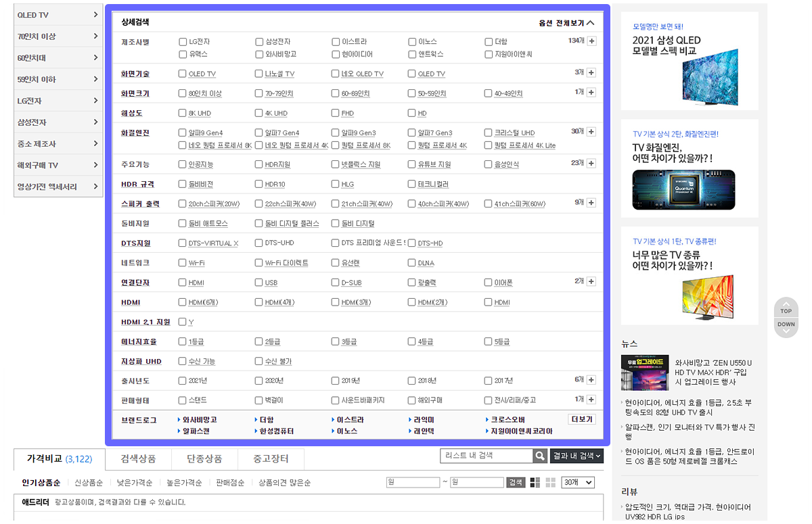The height and width of the screenshot is (524, 812).
Task: Click the 검색 price range button
Action: coord(515,483)
